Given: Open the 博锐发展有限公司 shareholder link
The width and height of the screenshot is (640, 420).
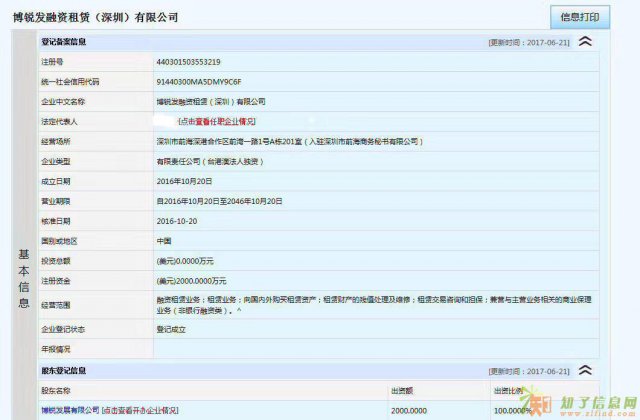Looking at the screenshot, I should [70, 410].
